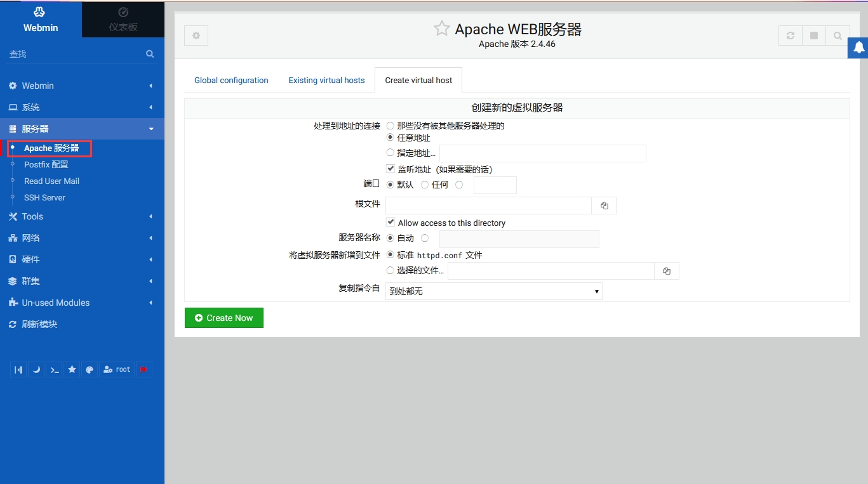Switch to the Existing virtual hosts tab

click(x=326, y=81)
